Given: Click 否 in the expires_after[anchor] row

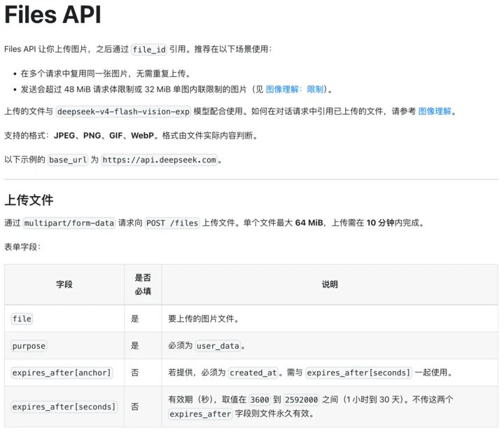Looking at the screenshot, I should pos(134,373).
